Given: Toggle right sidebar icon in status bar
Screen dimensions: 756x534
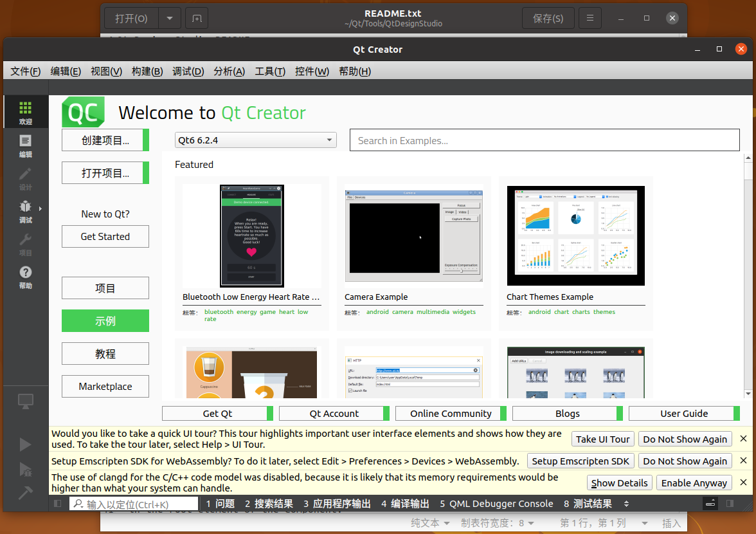Looking at the screenshot, I should [x=730, y=504].
